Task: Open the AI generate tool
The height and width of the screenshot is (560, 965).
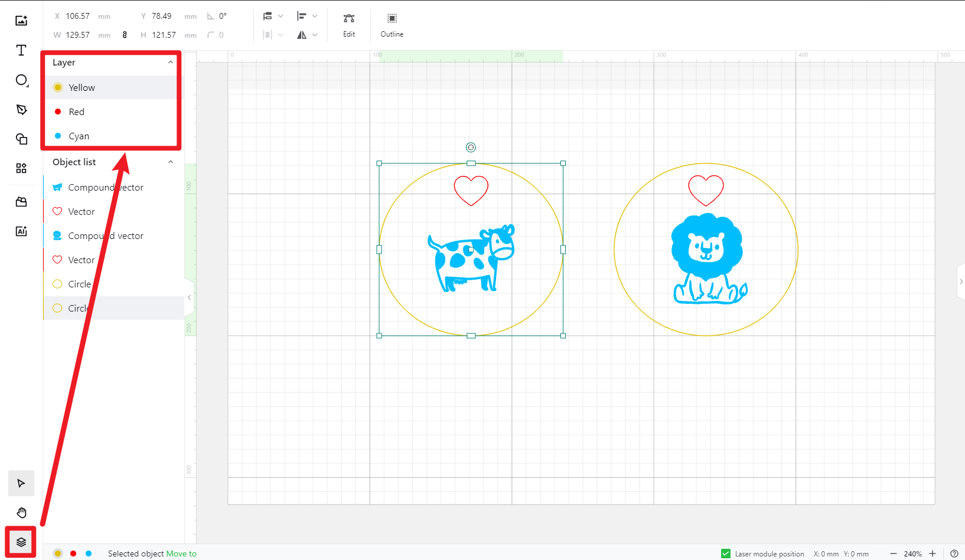Action: (x=21, y=231)
